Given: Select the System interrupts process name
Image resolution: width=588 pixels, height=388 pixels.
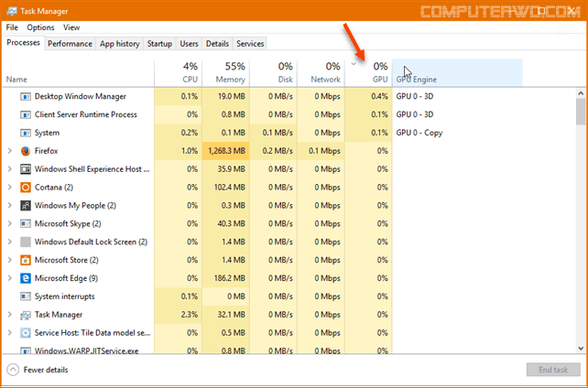Looking at the screenshot, I should point(64,296).
